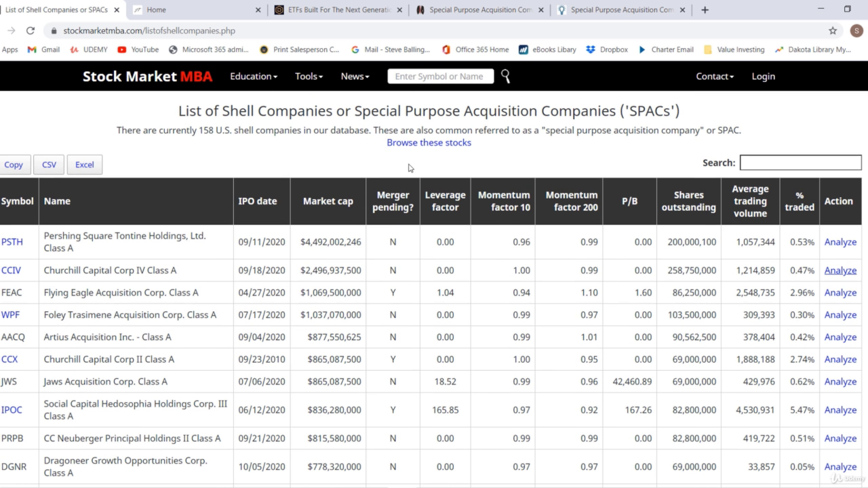This screenshot has width=868, height=488.
Task: Sort by Shares outstanding header
Action: [x=688, y=201]
